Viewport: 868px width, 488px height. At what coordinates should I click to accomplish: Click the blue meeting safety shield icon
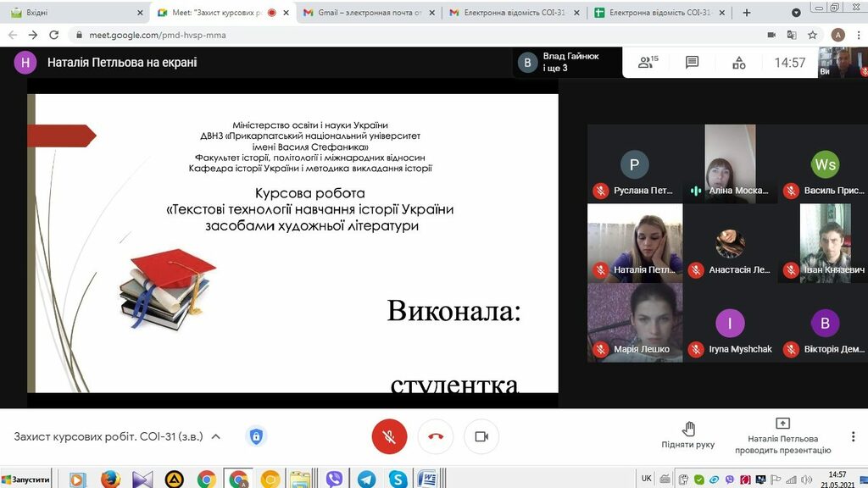pyautogui.click(x=256, y=436)
